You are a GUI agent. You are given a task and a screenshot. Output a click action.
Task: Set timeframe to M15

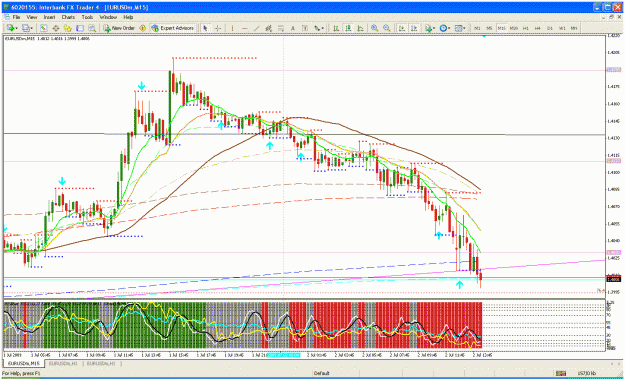pos(501,28)
